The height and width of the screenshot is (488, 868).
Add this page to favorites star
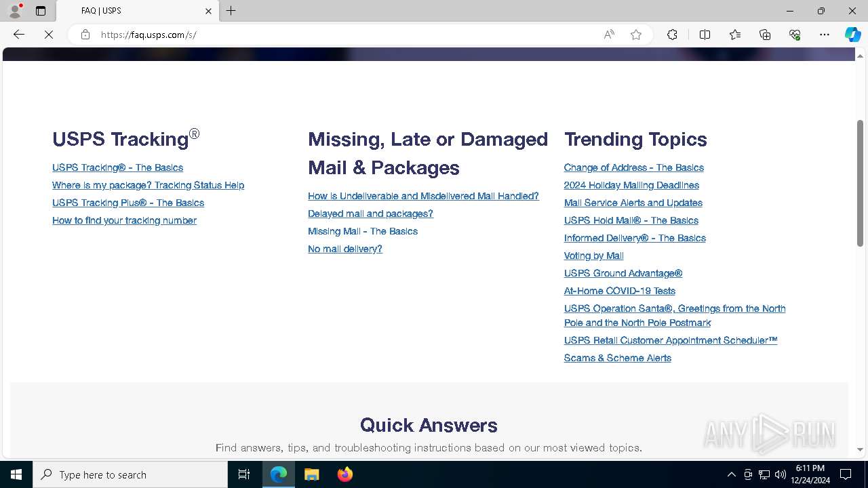pyautogui.click(x=636, y=35)
